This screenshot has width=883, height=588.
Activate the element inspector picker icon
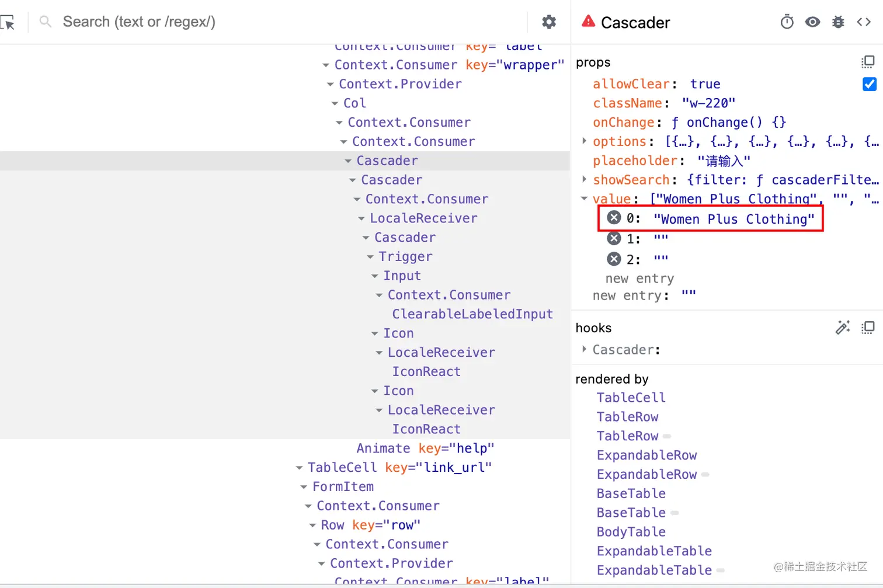[8, 22]
